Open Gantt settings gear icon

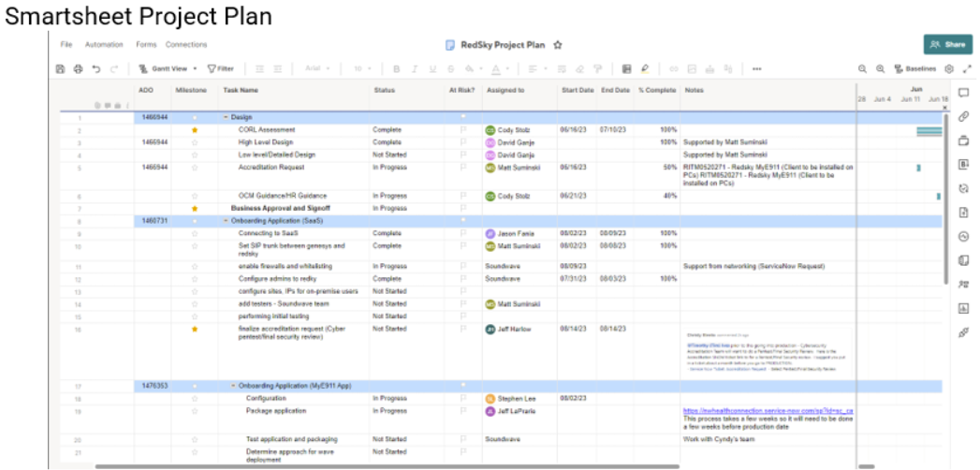point(949,68)
